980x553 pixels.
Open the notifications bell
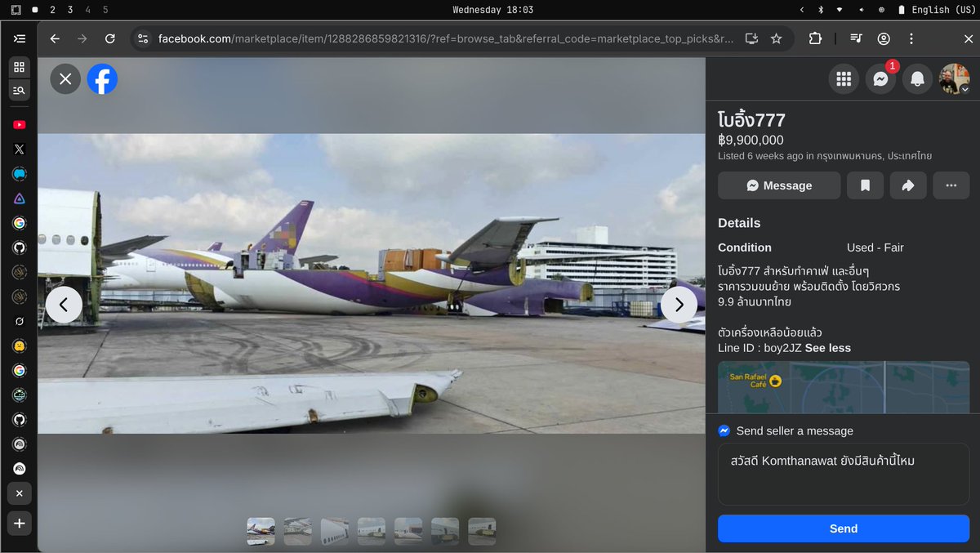(917, 79)
